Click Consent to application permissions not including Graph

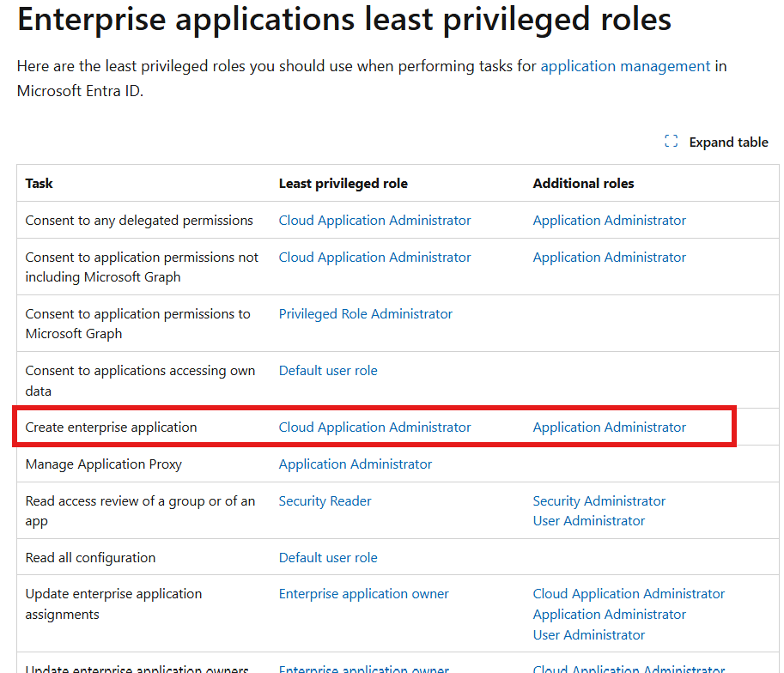coord(142,267)
